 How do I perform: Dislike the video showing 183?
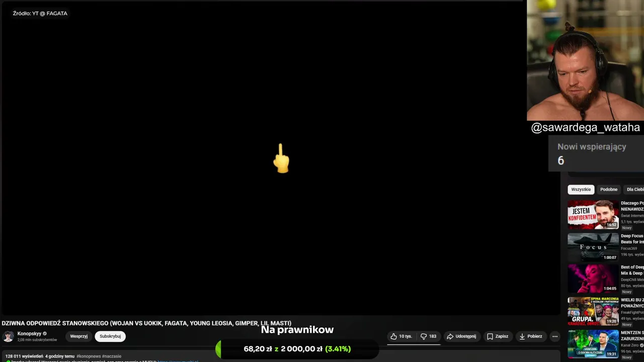point(428,336)
